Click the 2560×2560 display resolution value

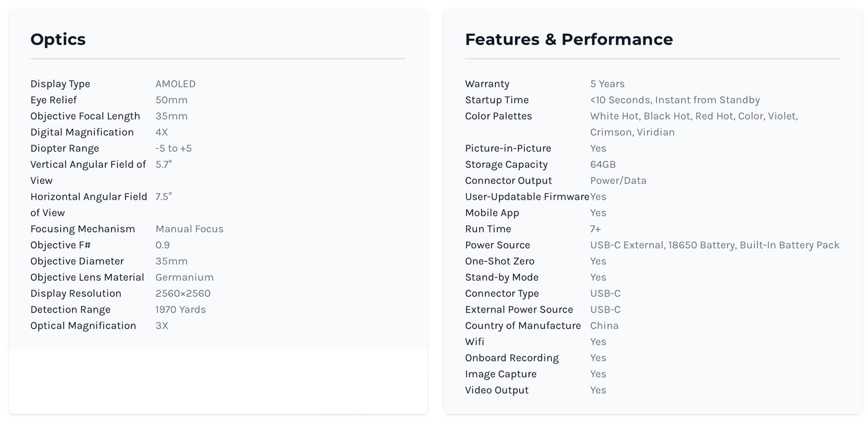tap(183, 294)
